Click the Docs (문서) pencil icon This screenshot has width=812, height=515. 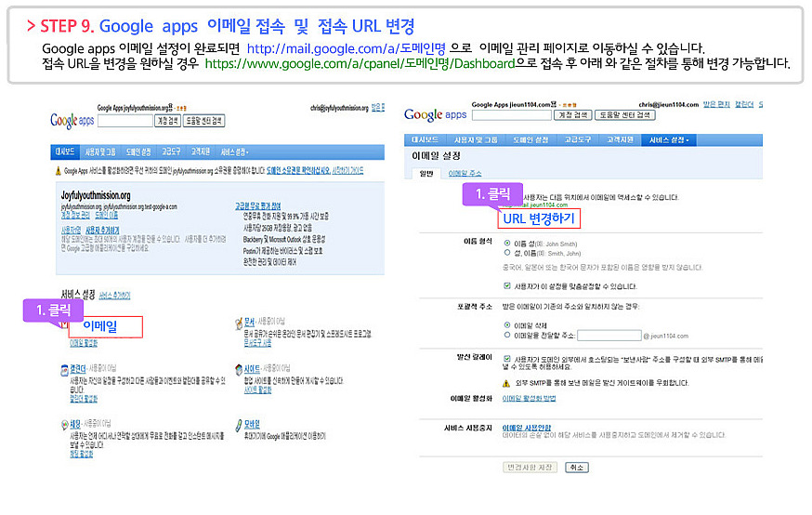(x=238, y=322)
